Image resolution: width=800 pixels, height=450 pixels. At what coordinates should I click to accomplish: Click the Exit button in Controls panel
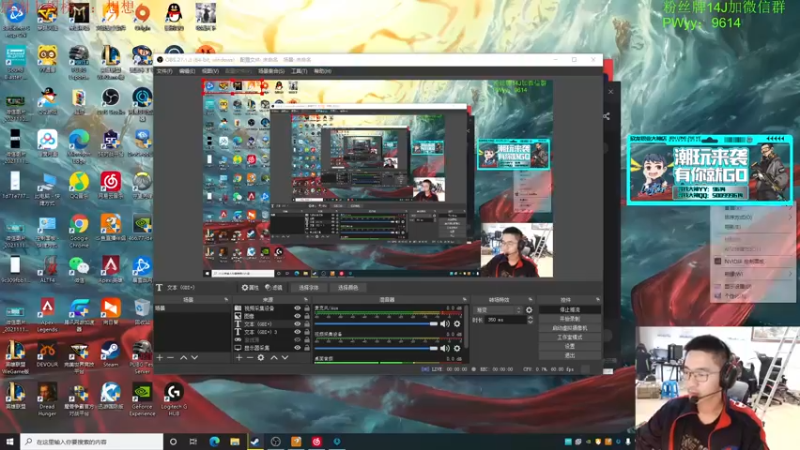(x=569, y=355)
